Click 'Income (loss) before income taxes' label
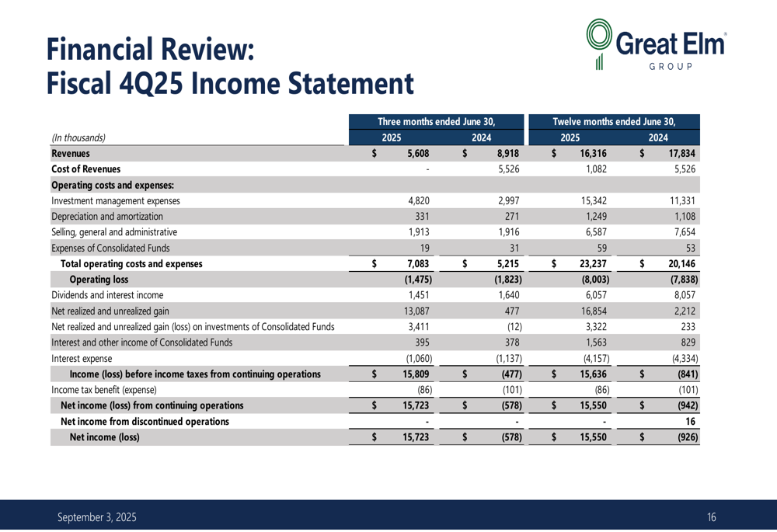 (195, 374)
